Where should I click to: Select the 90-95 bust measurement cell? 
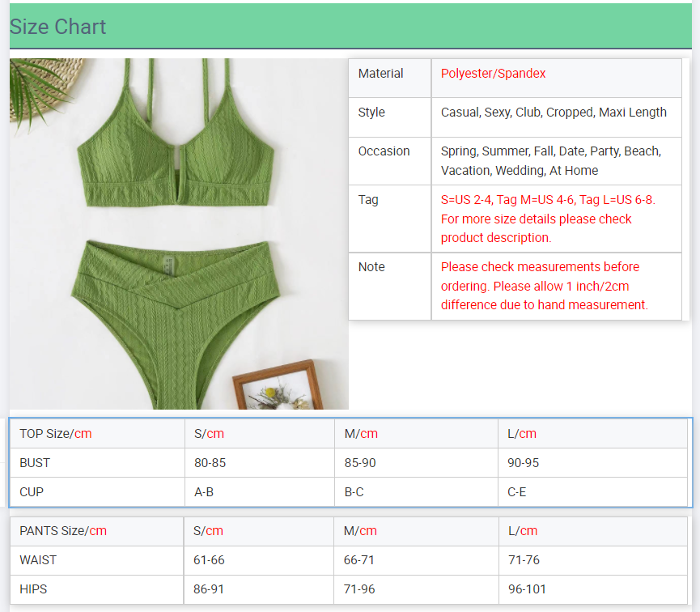pos(524,463)
